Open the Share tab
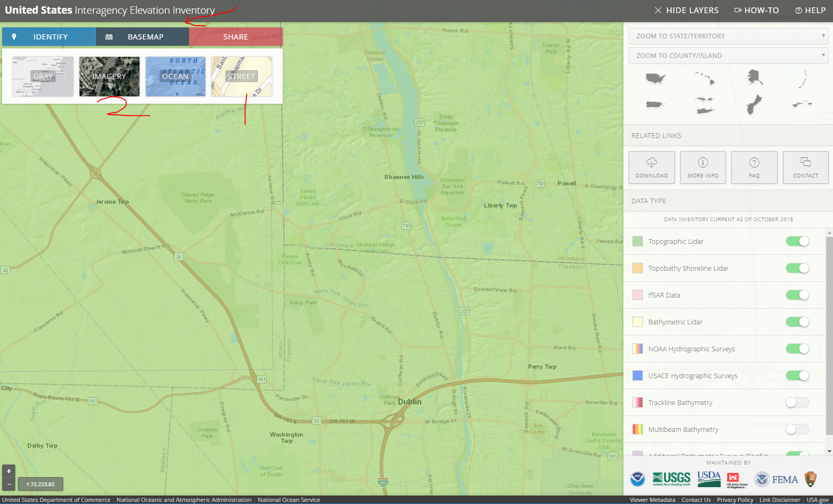Screen dimensions: 833x504 [236, 37]
